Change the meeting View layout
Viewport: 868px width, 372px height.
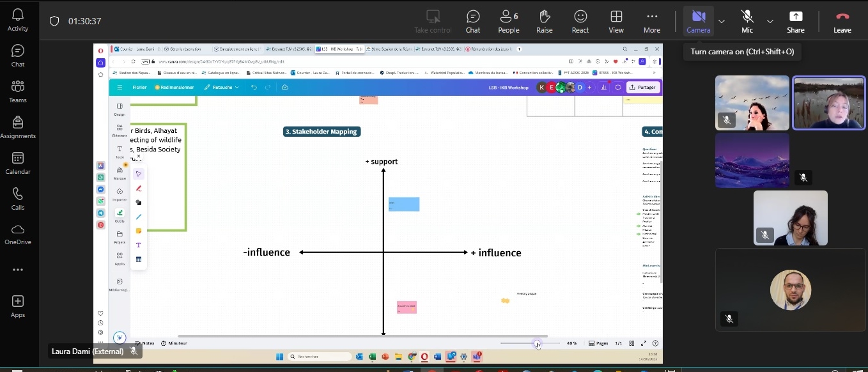[616, 21]
